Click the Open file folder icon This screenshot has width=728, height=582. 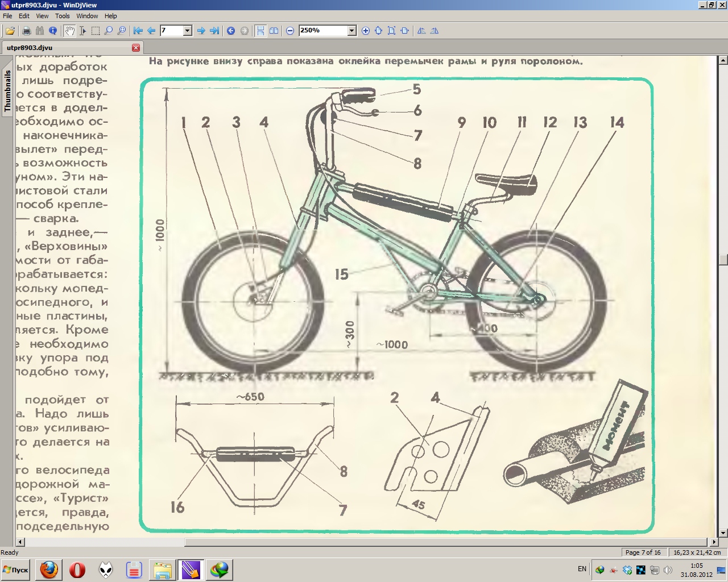[x=10, y=31]
